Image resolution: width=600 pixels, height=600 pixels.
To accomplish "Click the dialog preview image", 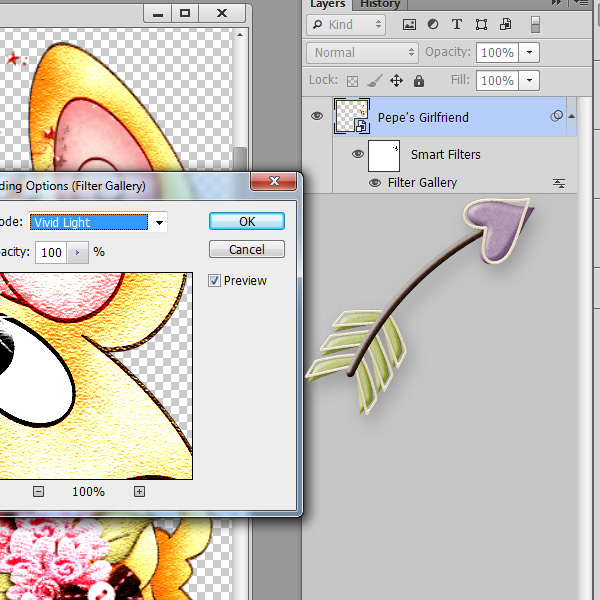I will point(96,376).
